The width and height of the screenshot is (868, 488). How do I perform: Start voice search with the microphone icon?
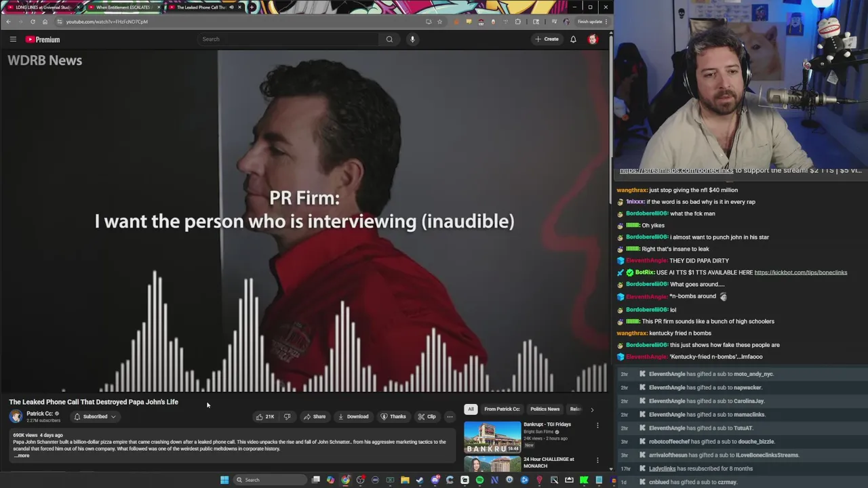coord(412,39)
